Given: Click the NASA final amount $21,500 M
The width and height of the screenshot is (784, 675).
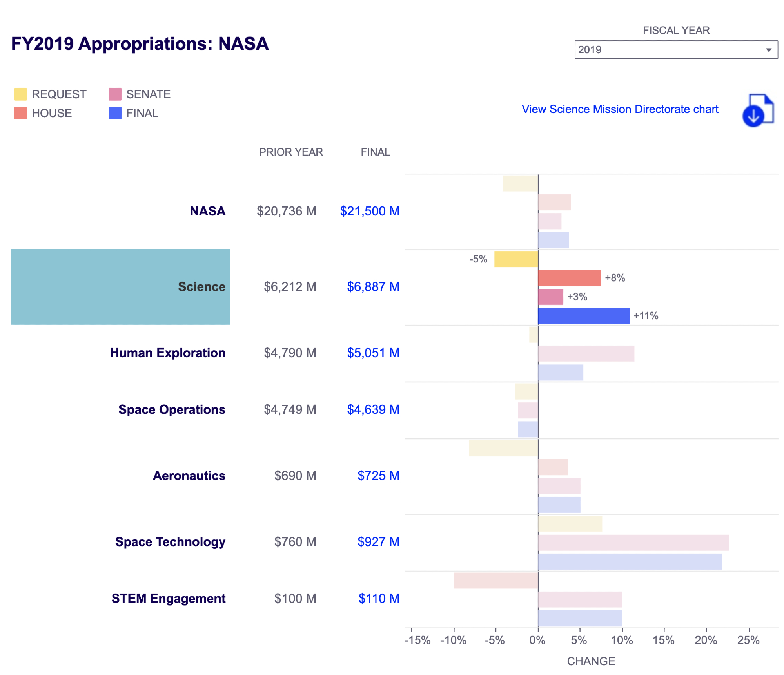Looking at the screenshot, I should point(369,211).
